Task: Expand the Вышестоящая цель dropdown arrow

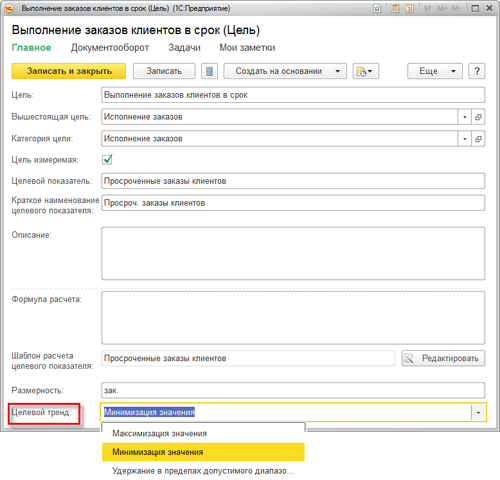Action: click(x=465, y=117)
